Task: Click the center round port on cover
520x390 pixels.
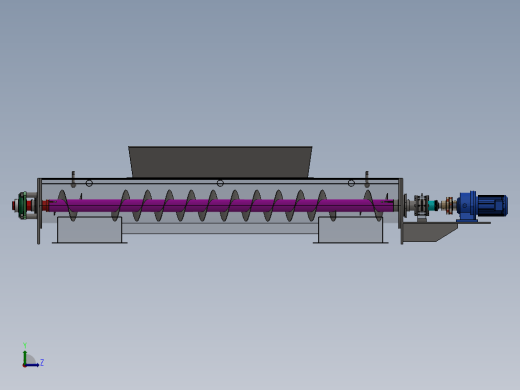Action: click(220, 183)
